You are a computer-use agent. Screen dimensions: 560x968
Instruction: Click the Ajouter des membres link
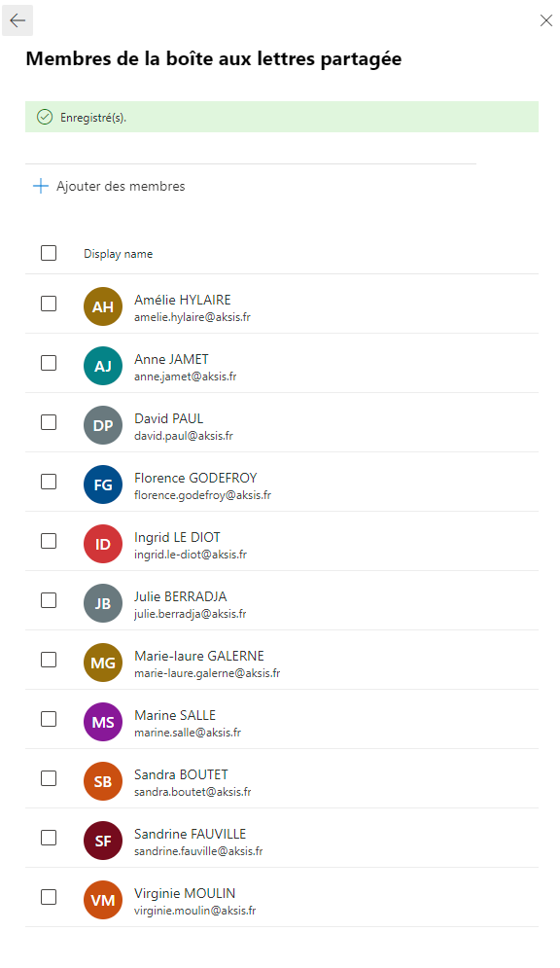click(121, 186)
